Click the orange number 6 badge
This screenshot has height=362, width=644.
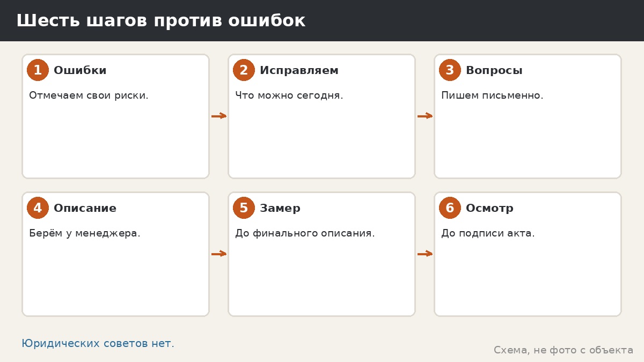tap(450, 208)
